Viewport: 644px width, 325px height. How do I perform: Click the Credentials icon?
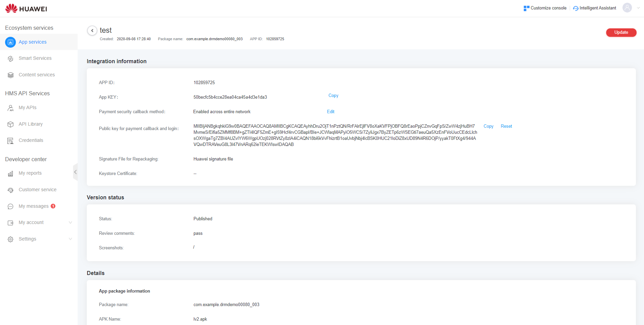point(10,141)
